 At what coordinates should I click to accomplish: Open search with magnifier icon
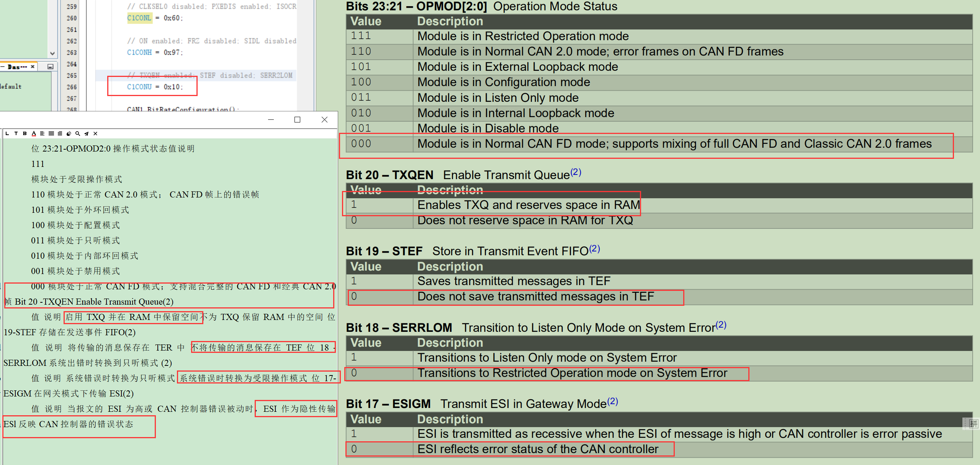pos(78,134)
